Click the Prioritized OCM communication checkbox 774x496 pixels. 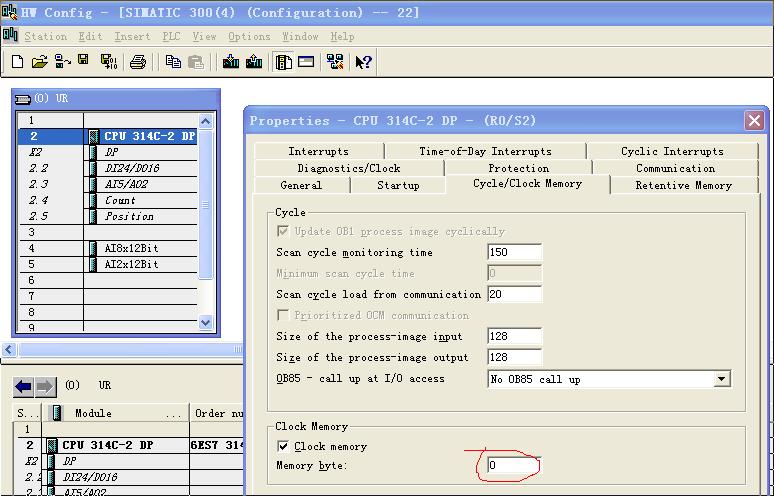(x=283, y=315)
